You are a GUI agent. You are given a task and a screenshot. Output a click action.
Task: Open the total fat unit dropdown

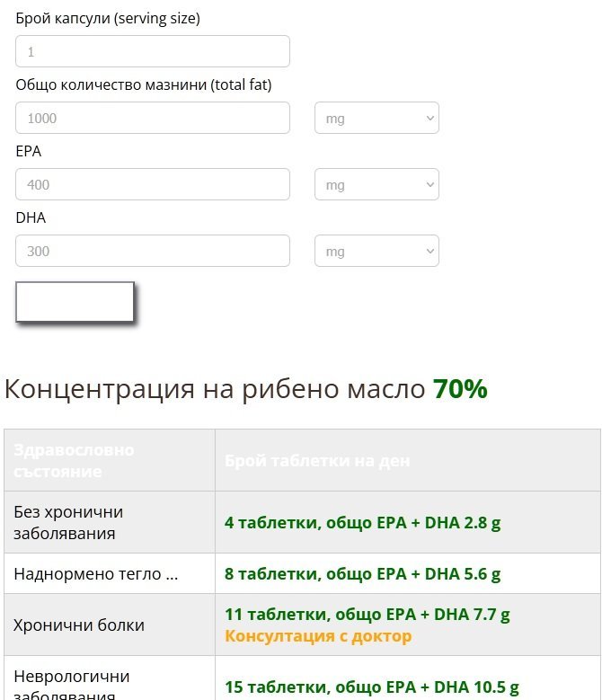pyautogui.click(x=376, y=118)
